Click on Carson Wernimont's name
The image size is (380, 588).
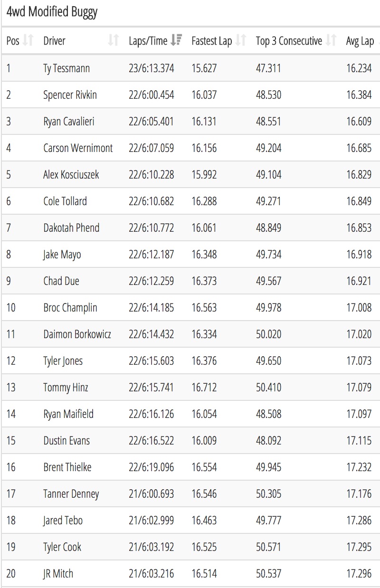tap(78, 148)
